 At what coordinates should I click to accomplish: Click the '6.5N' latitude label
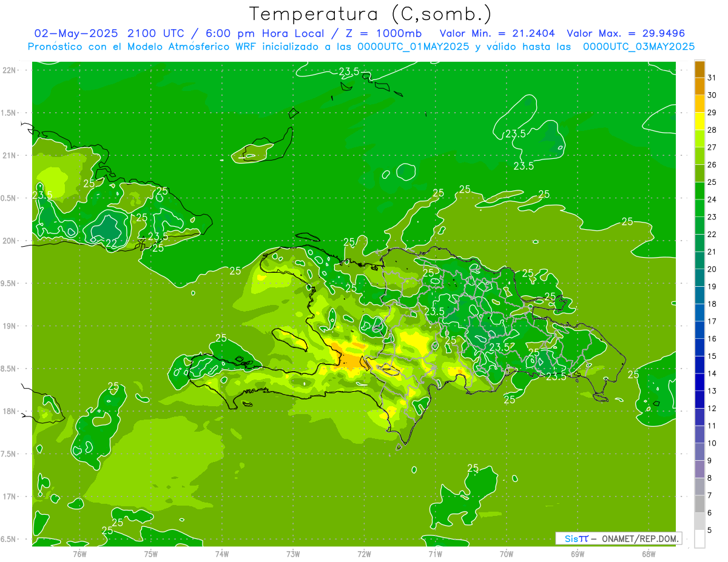tap(10, 540)
